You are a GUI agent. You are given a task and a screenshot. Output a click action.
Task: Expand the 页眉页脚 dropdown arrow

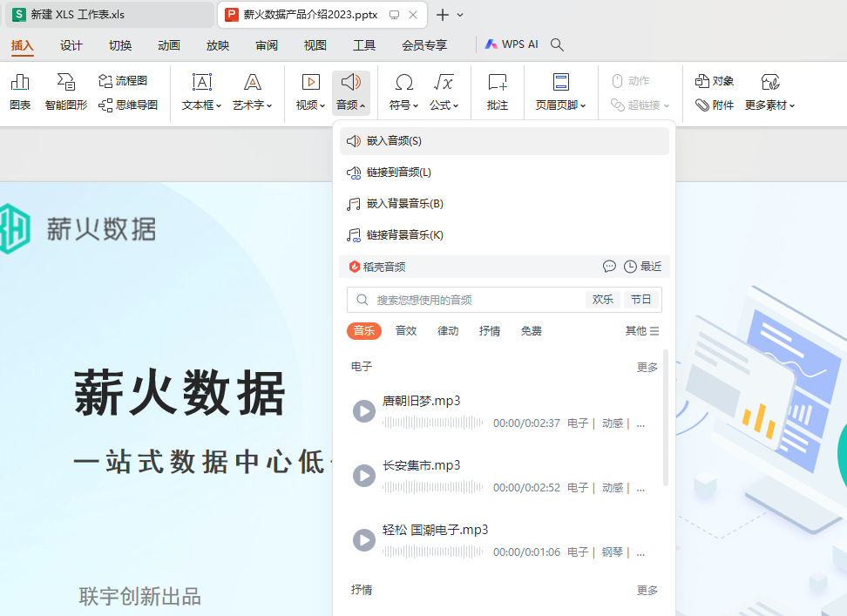[583, 105]
